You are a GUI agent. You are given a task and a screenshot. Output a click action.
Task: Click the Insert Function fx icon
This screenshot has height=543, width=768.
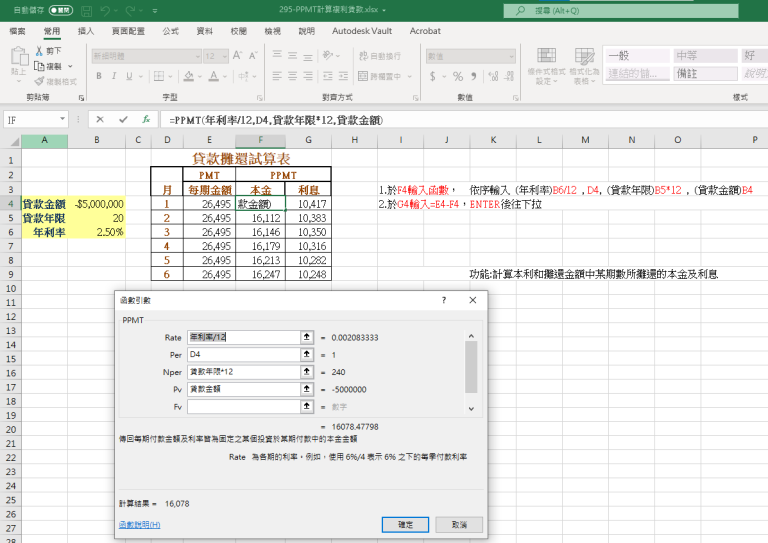146,119
